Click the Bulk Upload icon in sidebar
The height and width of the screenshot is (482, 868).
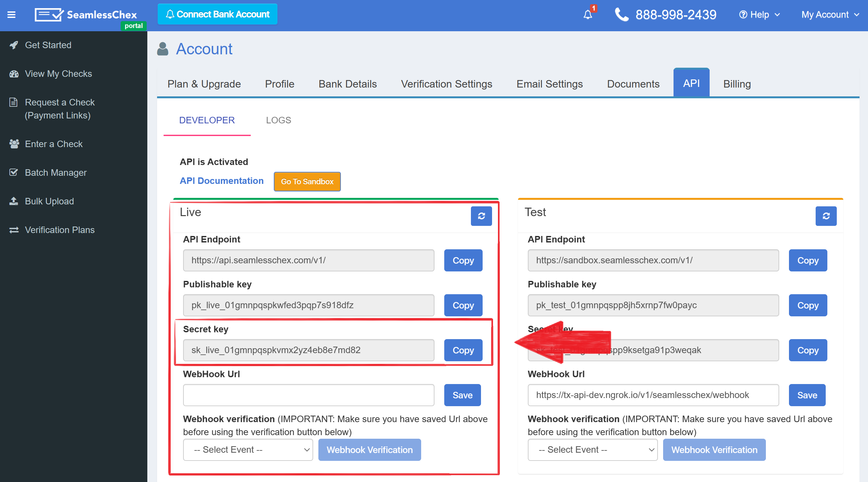tap(14, 201)
